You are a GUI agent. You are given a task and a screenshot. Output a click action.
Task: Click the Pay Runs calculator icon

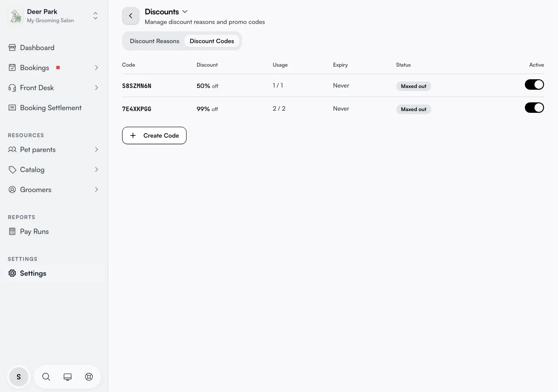point(12,231)
